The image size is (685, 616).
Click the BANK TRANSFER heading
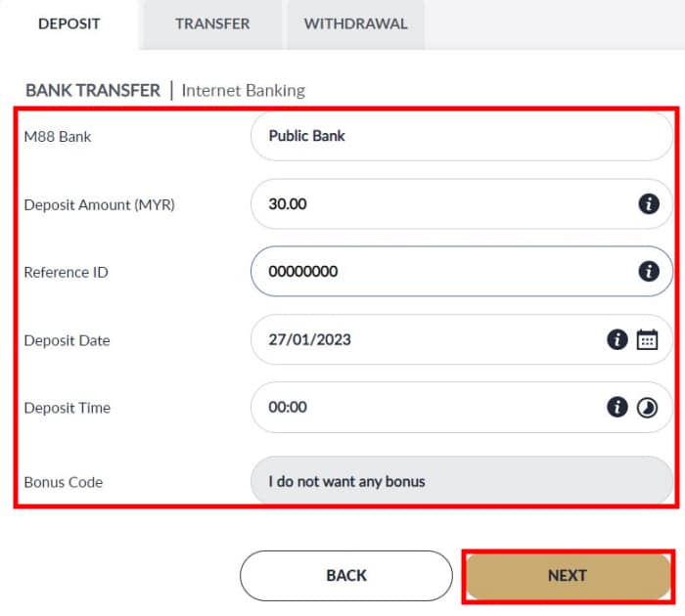93,90
